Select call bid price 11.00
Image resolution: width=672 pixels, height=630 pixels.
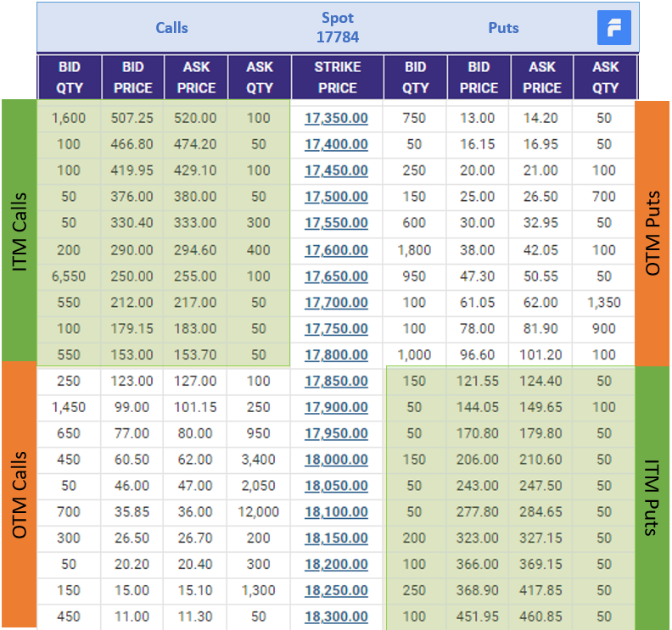point(132,616)
